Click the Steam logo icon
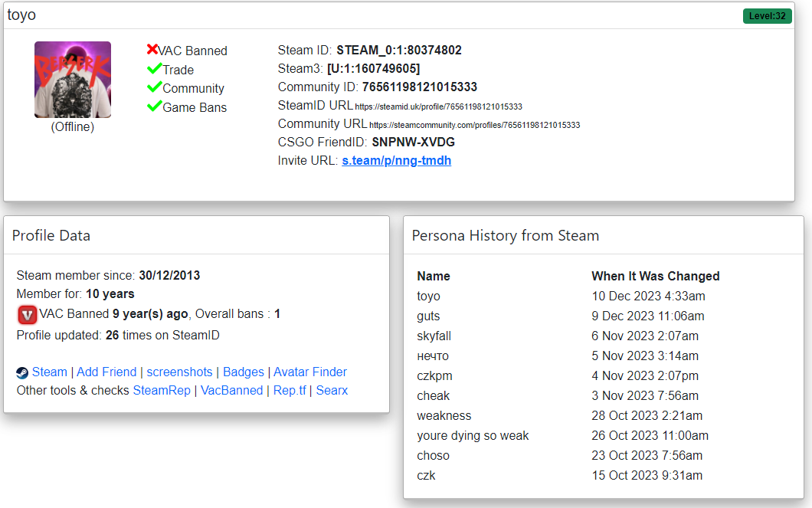Screen dimensions: 812x508 click(x=22, y=372)
